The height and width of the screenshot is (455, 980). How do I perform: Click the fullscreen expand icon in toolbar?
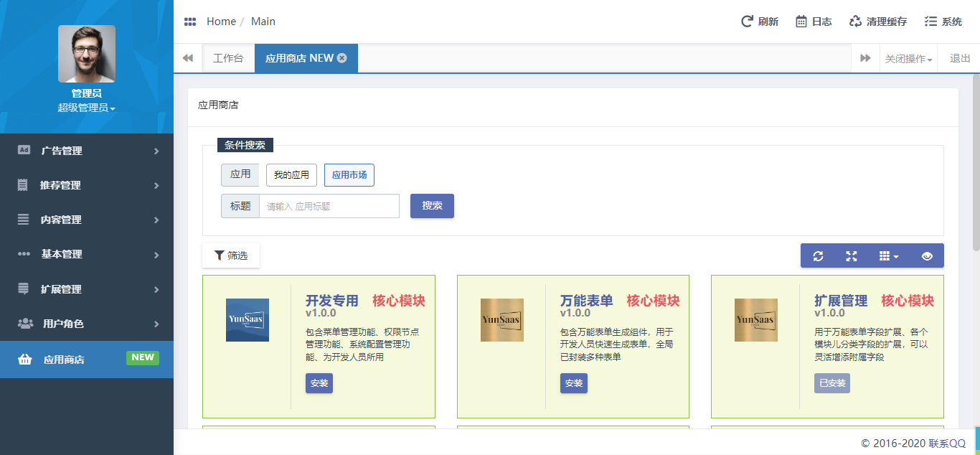(x=851, y=256)
